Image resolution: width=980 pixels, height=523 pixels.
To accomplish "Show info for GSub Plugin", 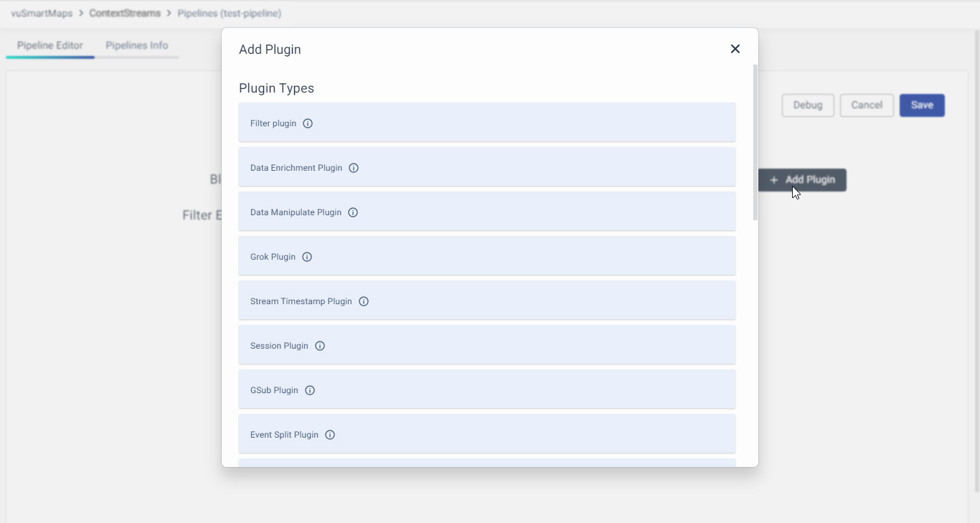I will click(310, 390).
